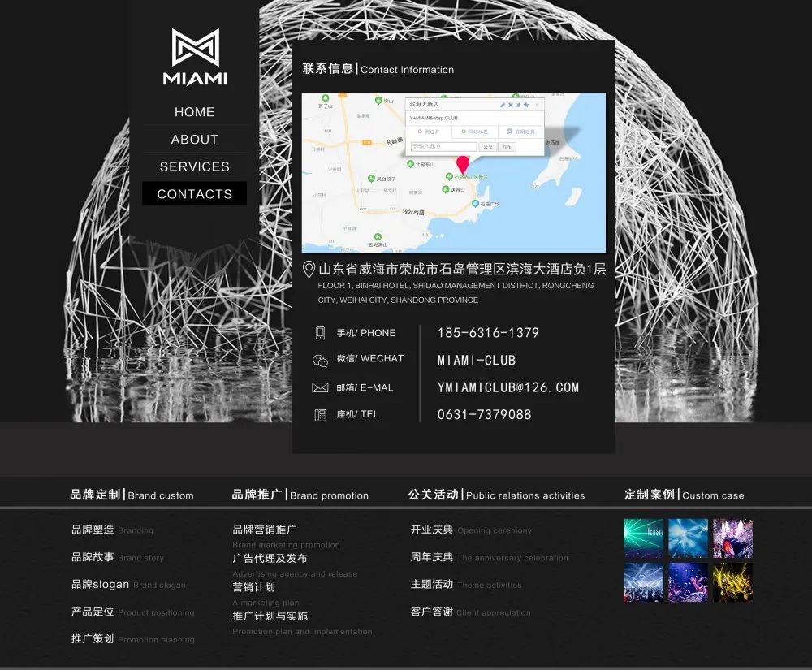Open the blue light-burst case thumbnail
The image size is (812, 670).
(688, 538)
